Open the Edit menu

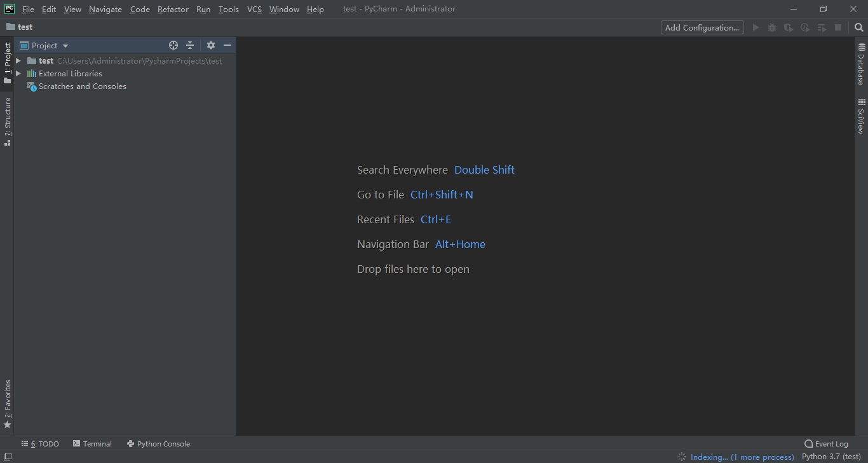[x=49, y=9]
